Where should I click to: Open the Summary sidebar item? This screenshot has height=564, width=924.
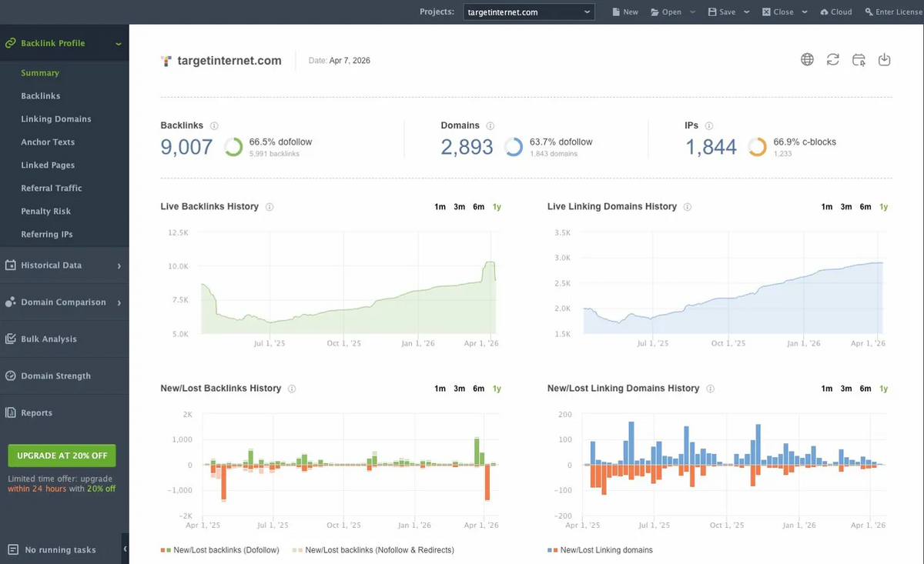tap(40, 73)
